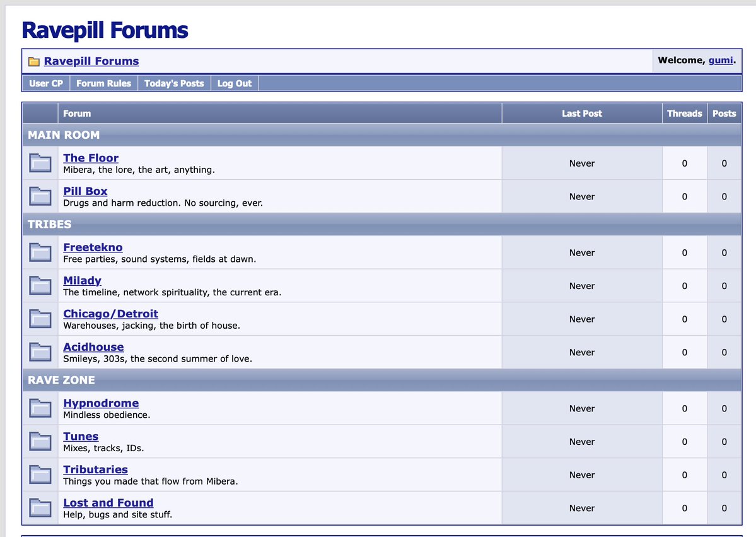Open gumi's profile link
756x537 pixels.
click(720, 61)
